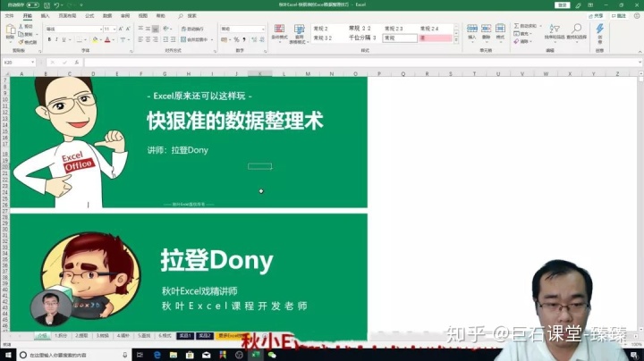Open WeChat from the taskbar

[272, 355]
